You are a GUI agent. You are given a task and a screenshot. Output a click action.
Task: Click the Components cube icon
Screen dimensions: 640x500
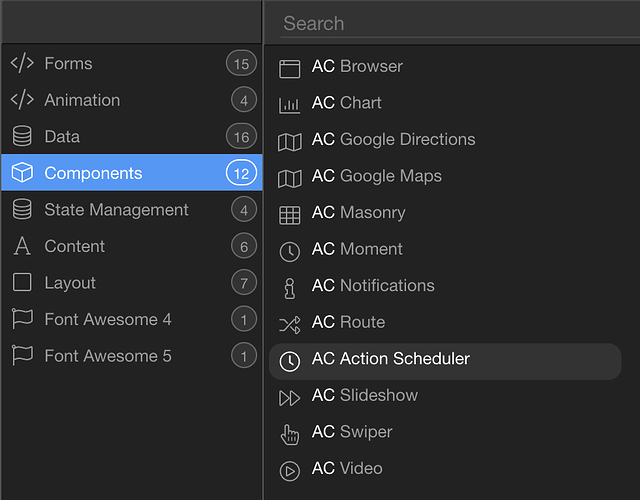pos(22,172)
